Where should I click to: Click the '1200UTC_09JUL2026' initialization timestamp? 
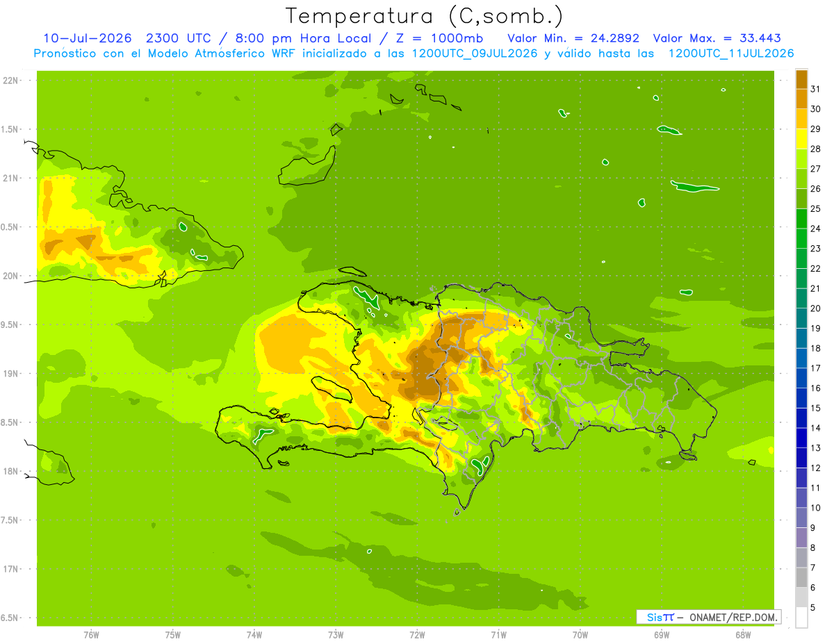point(474,53)
